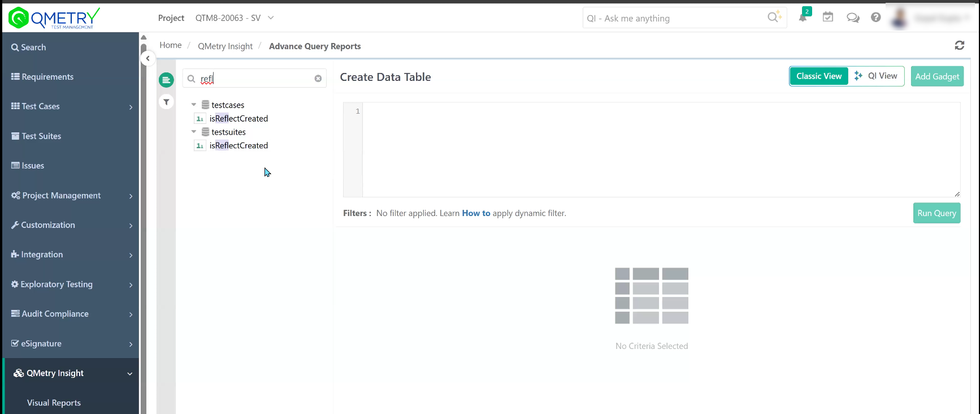Clear the search field text
This screenshot has width=980, height=414.
(x=318, y=79)
